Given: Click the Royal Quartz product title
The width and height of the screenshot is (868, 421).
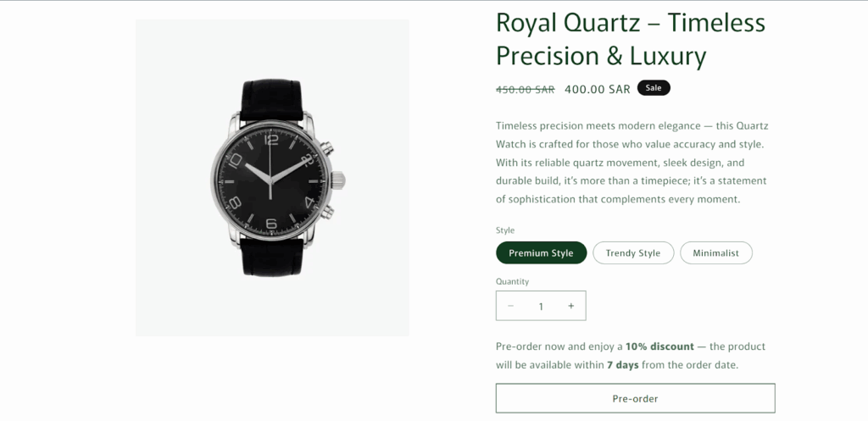Looking at the screenshot, I should click(631, 39).
